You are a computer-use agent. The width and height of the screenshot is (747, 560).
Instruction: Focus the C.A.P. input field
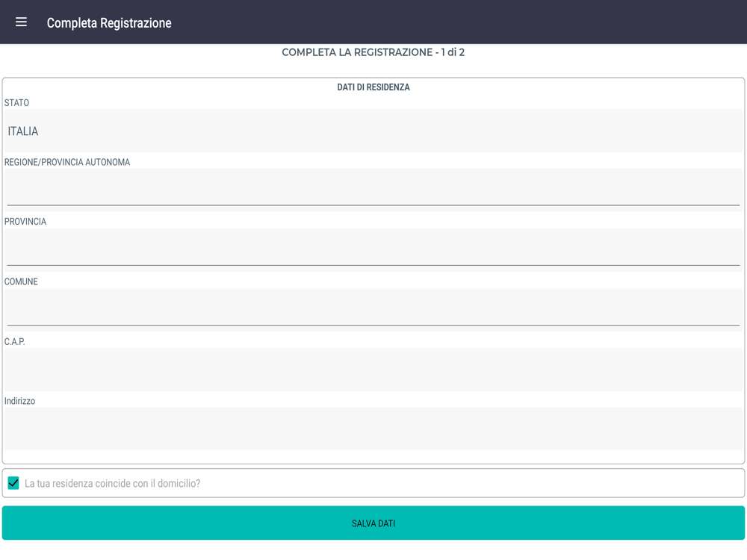[373, 369]
